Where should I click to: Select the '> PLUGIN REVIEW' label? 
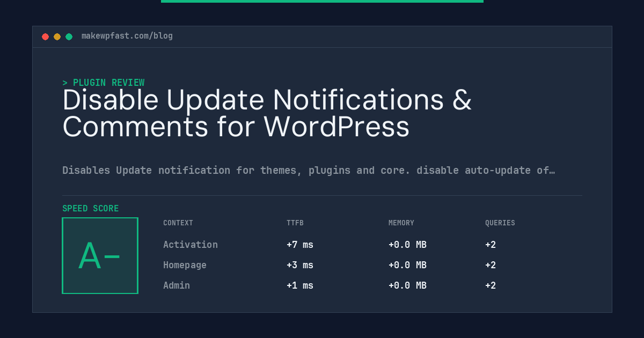(x=104, y=83)
